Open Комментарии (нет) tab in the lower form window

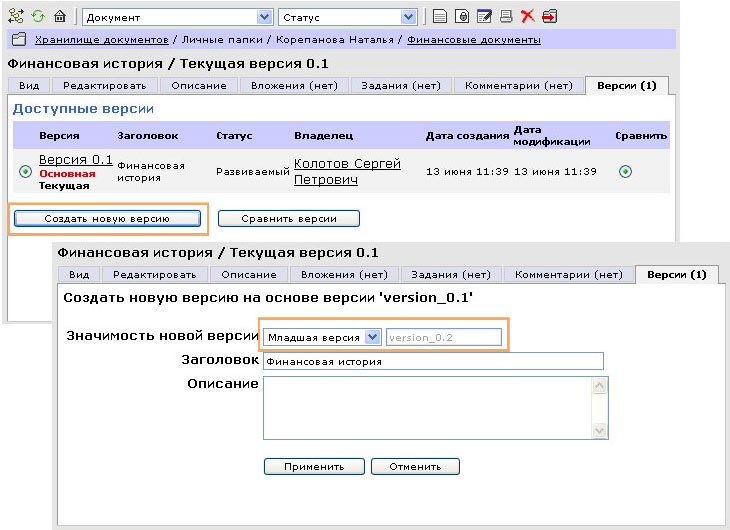pyautogui.click(x=568, y=274)
